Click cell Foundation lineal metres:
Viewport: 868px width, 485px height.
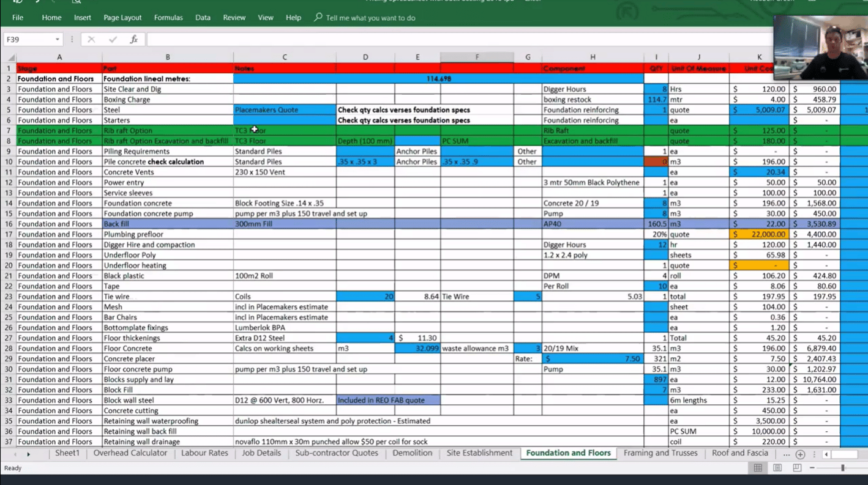168,79
